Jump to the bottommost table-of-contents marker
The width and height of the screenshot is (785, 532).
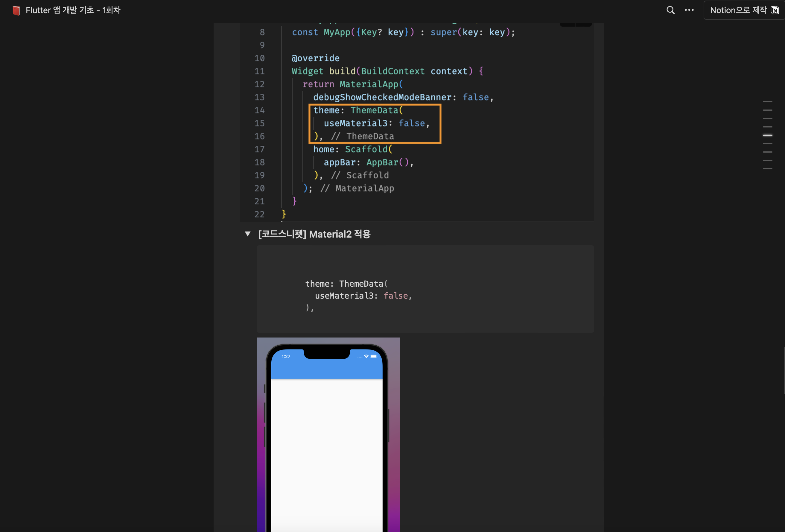767,168
